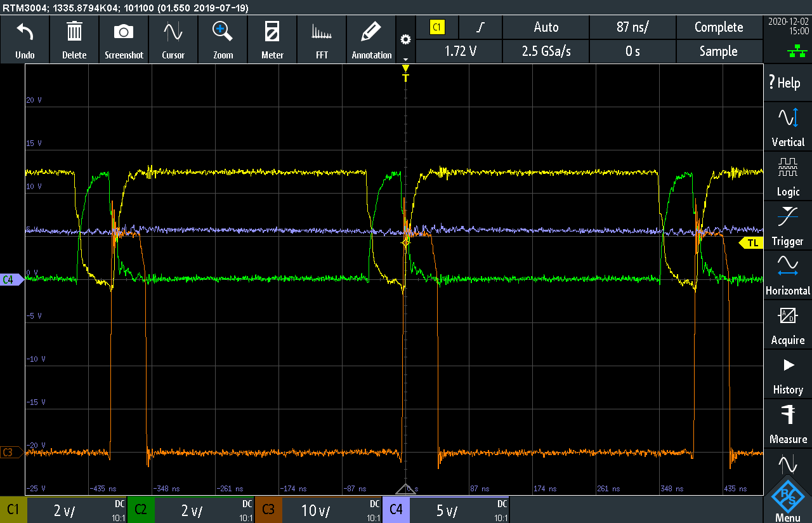The height and width of the screenshot is (523, 812).
Task: Click the Delete trash icon
Action: coord(74,39)
